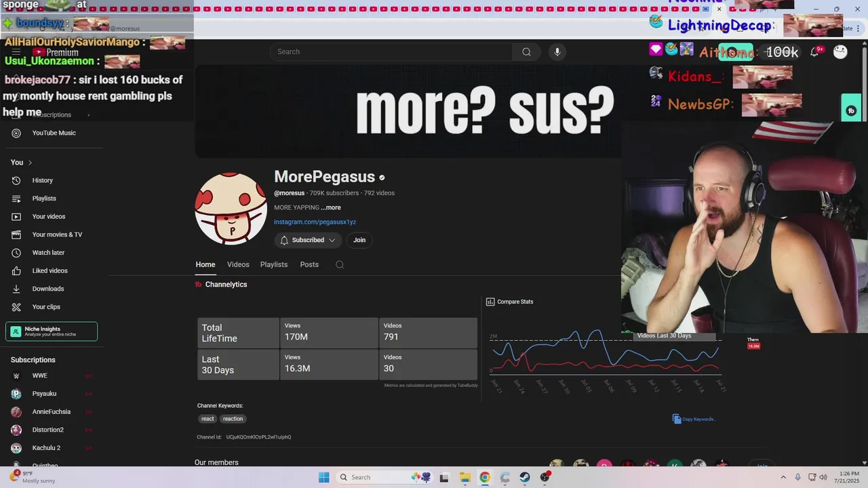
Task: Click the search magnifier button
Action: click(526, 52)
